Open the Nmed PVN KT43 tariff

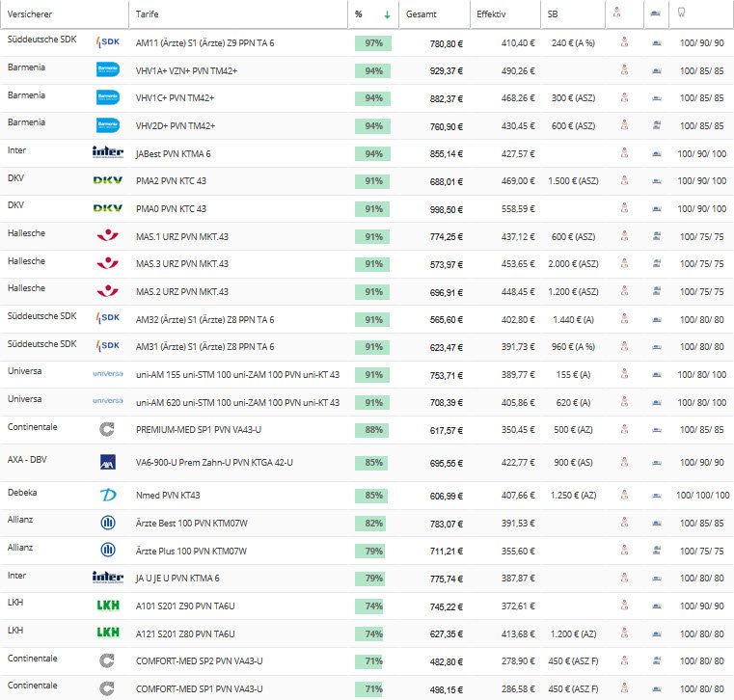tap(168, 495)
